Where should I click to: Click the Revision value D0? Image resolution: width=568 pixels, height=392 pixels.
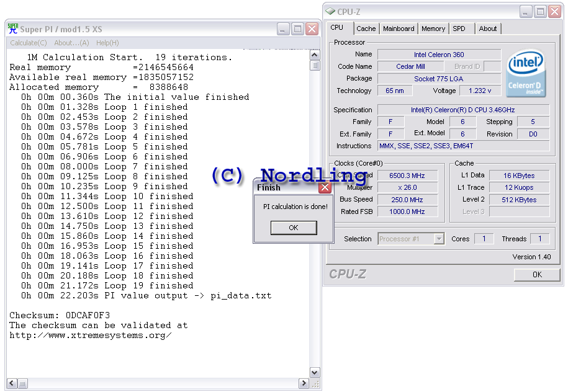coord(533,134)
